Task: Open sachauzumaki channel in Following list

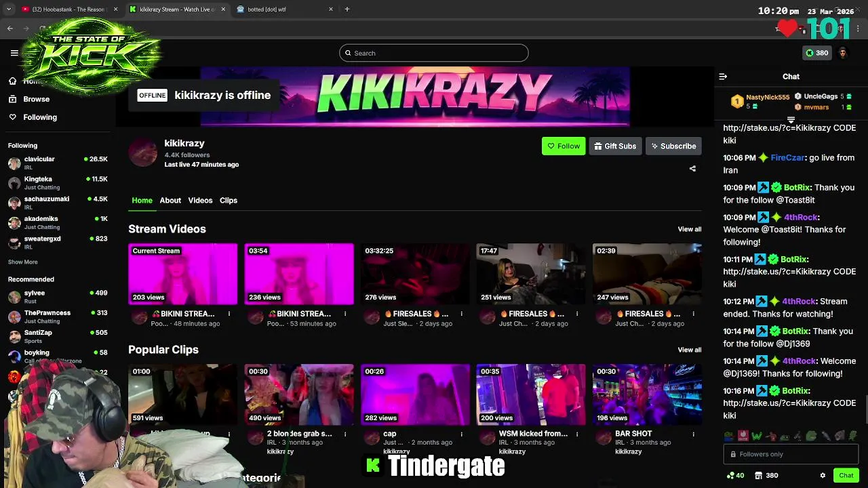Action: click(x=58, y=203)
